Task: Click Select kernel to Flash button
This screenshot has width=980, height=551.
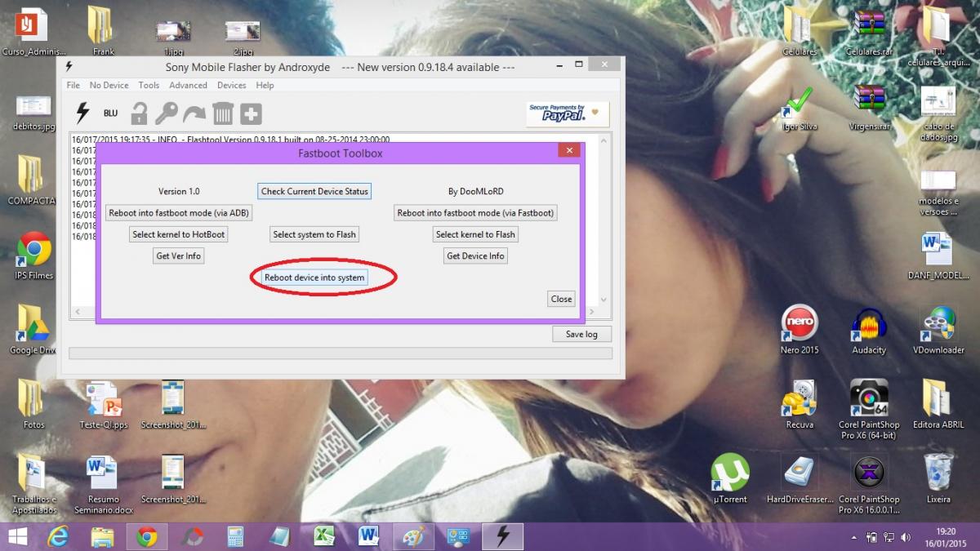Action: [x=475, y=234]
